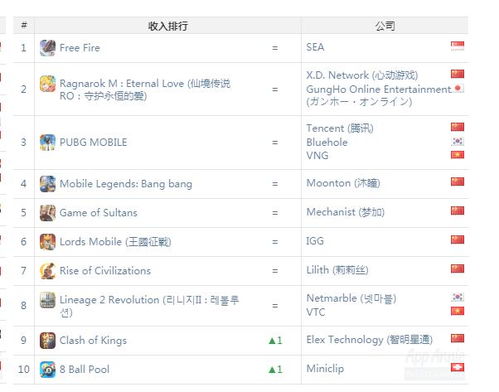Open the Miniclip publisher link

(325, 369)
